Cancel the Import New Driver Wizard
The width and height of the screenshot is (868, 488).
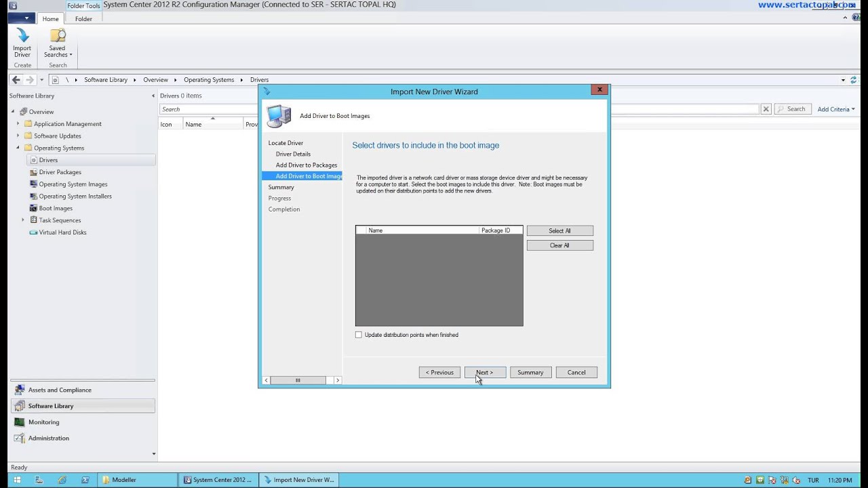point(576,373)
